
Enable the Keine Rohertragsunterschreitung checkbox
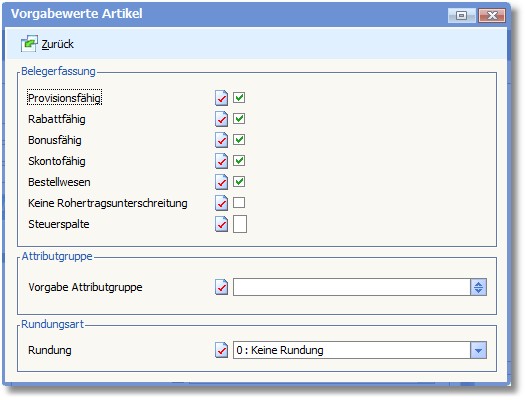[x=239, y=203]
